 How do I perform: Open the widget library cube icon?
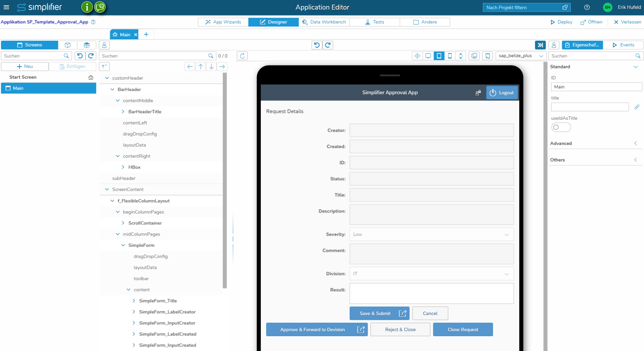(68, 45)
